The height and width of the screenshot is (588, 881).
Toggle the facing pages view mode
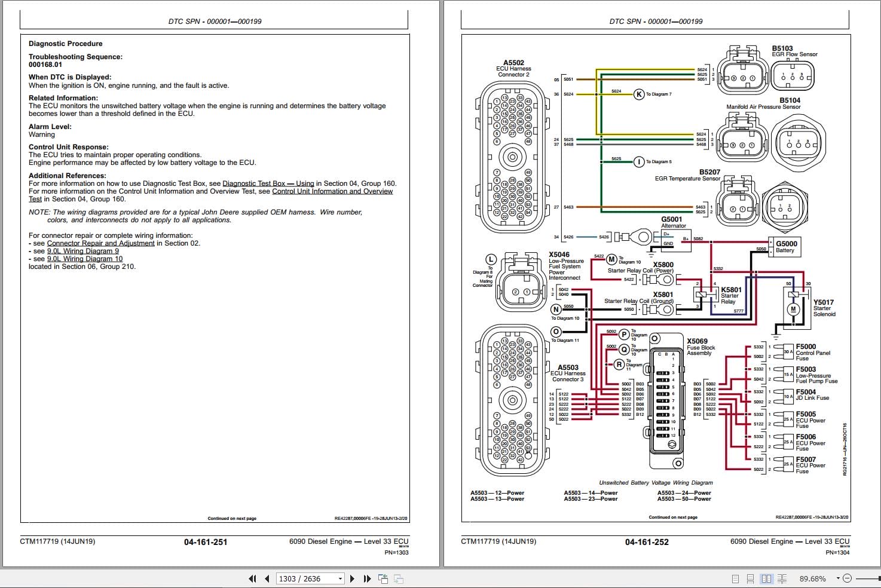pyautogui.click(x=767, y=578)
